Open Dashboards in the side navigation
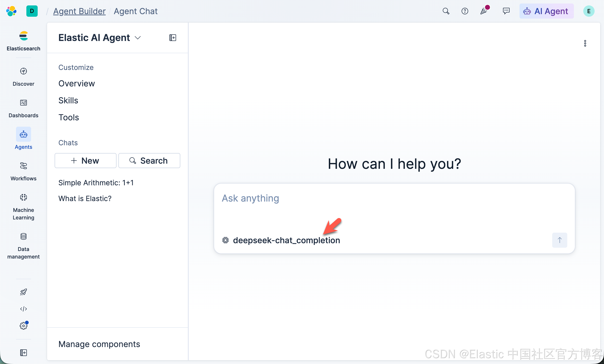 pyautogui.click(x=24, y=108)
